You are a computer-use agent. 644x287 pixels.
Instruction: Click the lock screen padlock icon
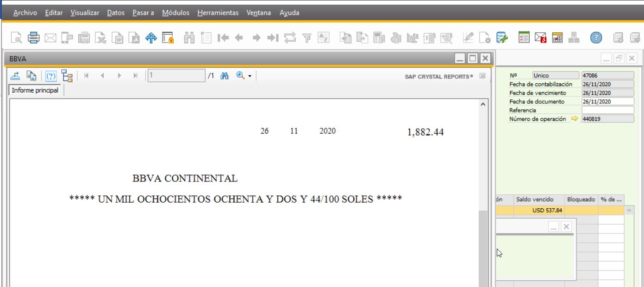click(x=168, y=37)
